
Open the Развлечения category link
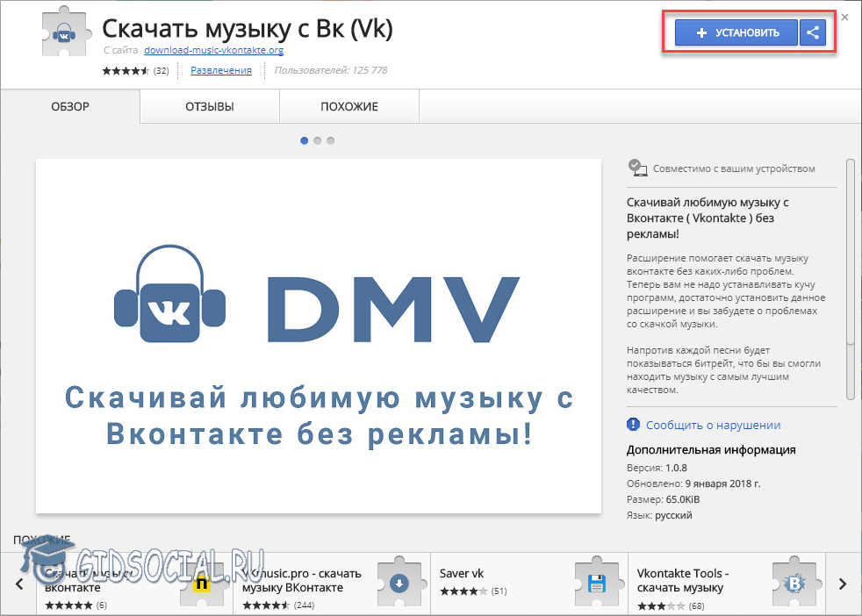(x=221, y=70)
